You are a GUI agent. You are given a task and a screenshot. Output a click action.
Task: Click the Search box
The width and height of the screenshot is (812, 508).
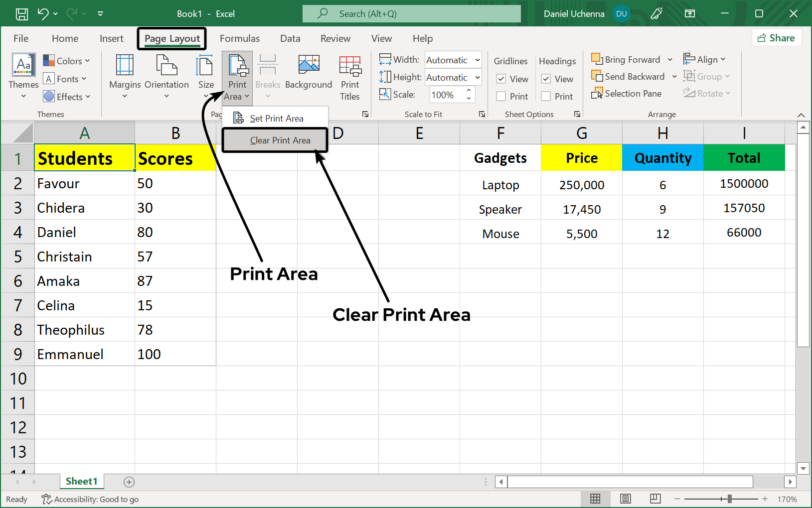pos(412,13)
